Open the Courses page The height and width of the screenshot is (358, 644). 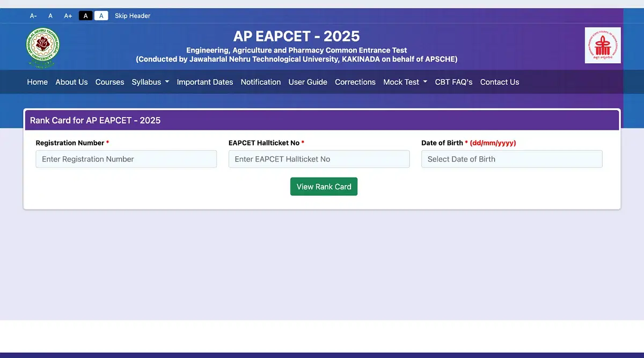tap(109, 82)
